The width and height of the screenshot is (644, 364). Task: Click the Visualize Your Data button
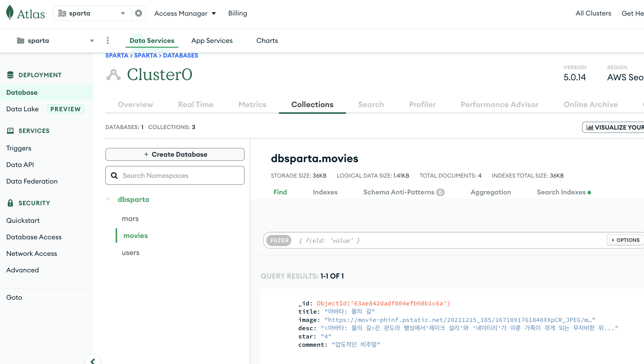(613, 127)
